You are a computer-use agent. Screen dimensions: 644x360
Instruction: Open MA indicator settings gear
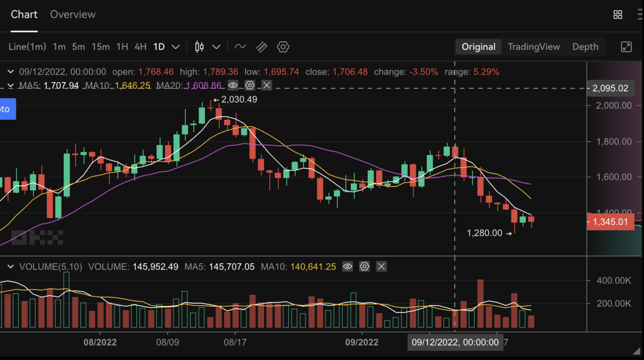click(250, 85)
